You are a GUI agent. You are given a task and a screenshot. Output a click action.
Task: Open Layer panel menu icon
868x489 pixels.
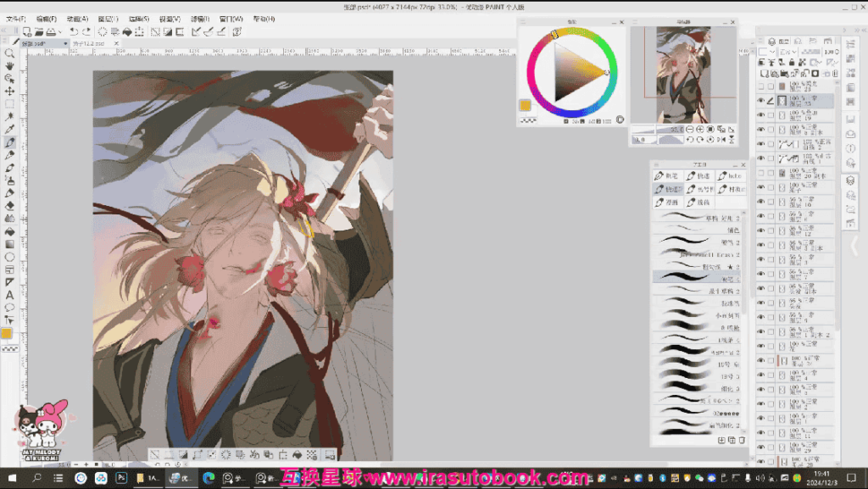761,41
